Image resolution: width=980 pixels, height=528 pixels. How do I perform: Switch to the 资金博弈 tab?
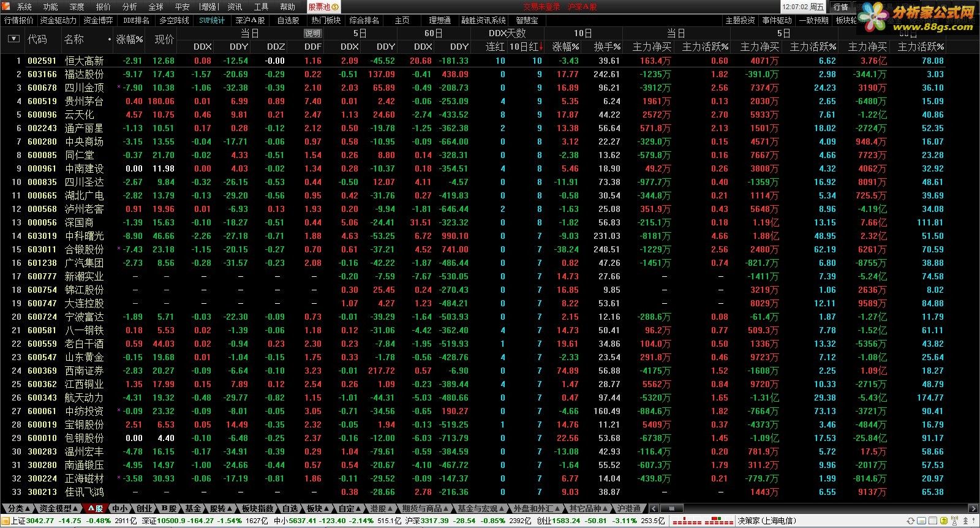pos(99,20)
